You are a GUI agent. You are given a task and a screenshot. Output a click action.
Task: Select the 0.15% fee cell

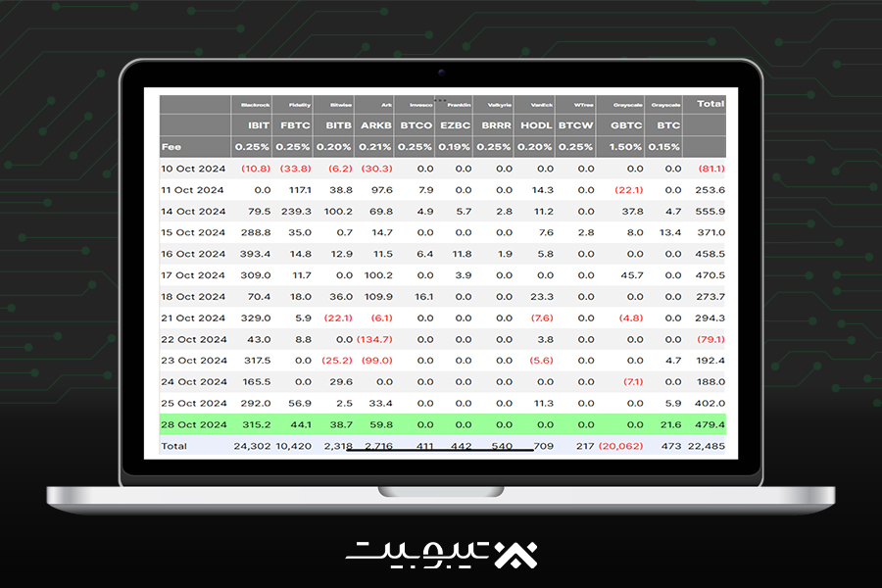(x=663, y=147)
